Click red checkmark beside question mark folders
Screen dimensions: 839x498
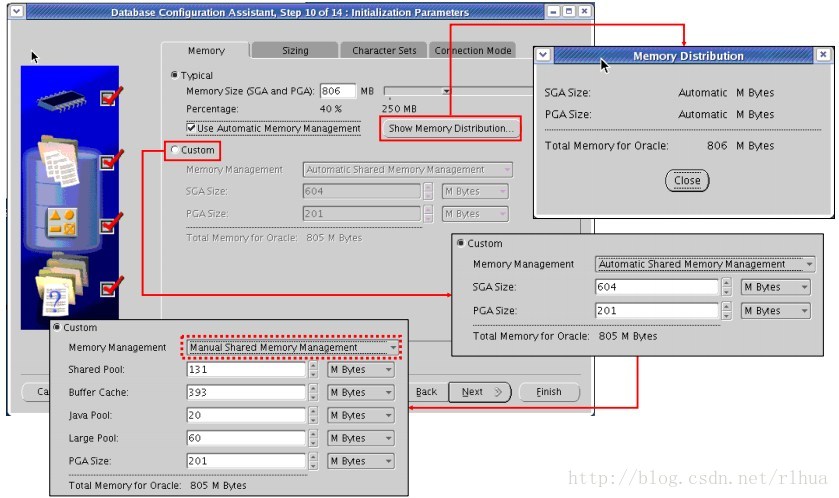pyautogui.click(x=111, y=286)
